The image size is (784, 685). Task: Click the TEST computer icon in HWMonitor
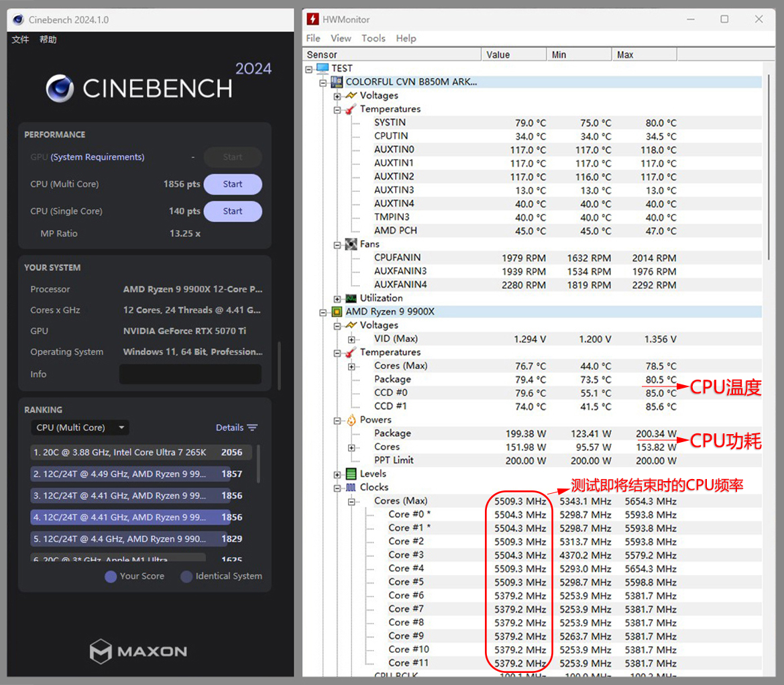click(x=323, y=68)
